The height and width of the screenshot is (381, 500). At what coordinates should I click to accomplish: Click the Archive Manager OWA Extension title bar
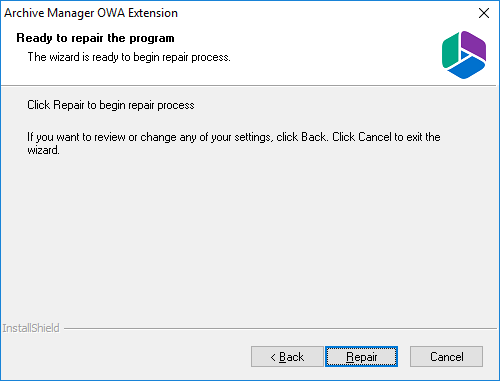(233, 13)
